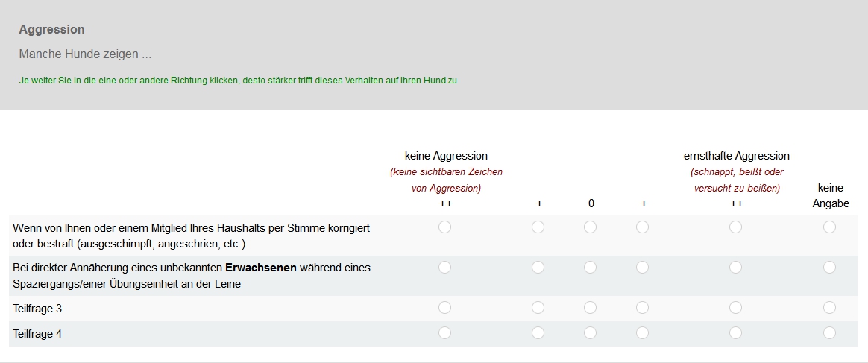Viewport: 868px width, 363px height.
Task: Select 'keine Aggression' for voice correction row
Action: (x=445, y=227)
